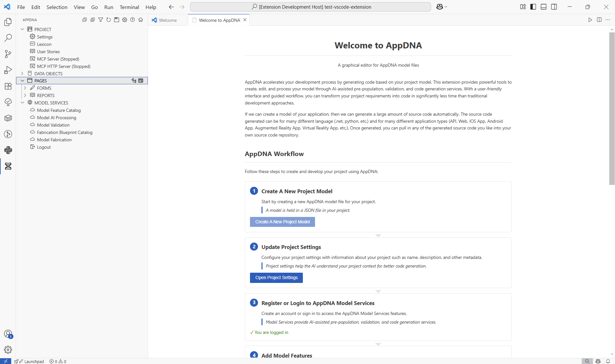Click the command center search field

pos(310,7)
